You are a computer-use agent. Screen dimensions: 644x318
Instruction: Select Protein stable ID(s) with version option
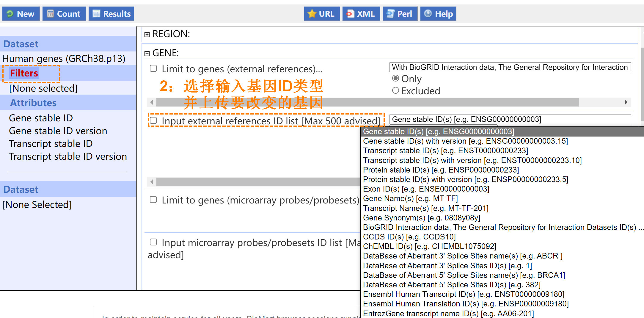tap(502, 179)
